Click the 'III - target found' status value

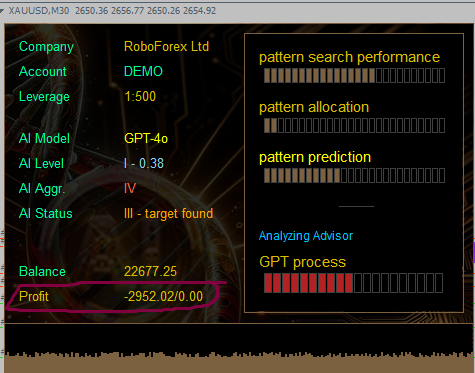point(168,214)
